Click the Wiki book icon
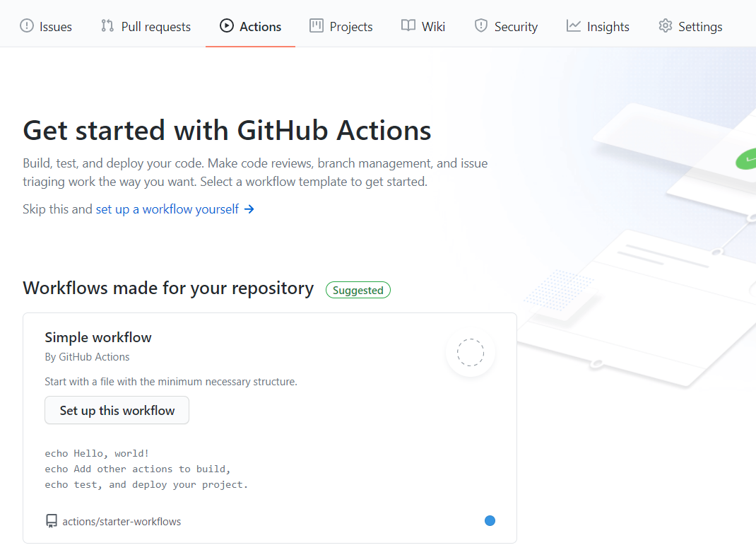 [x=408, y=25]
